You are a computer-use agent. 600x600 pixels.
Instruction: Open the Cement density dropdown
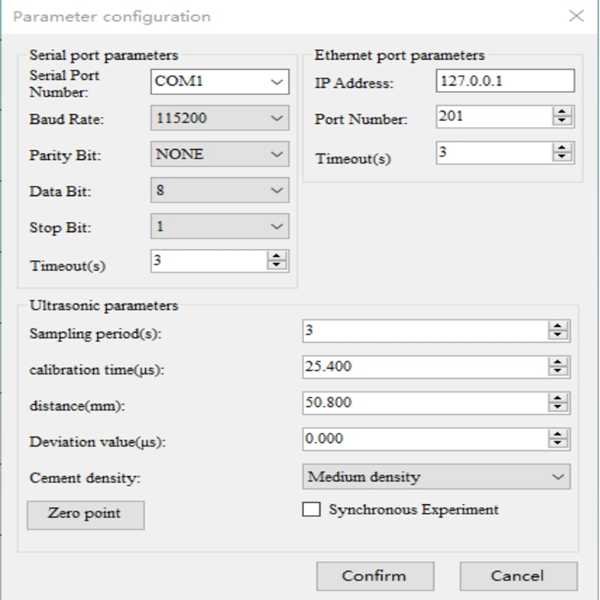[x=557, y=477]
